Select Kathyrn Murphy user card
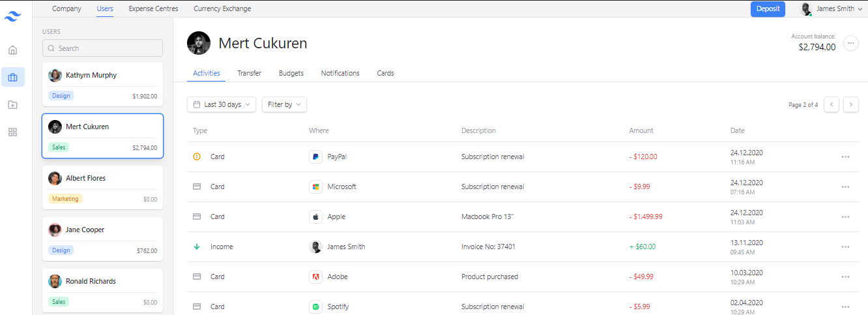 pyautogui.click(x=102, y=85)
